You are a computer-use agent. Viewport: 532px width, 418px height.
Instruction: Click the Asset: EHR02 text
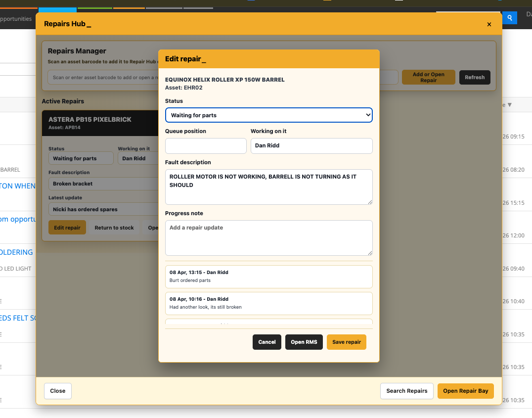(183, 88)
